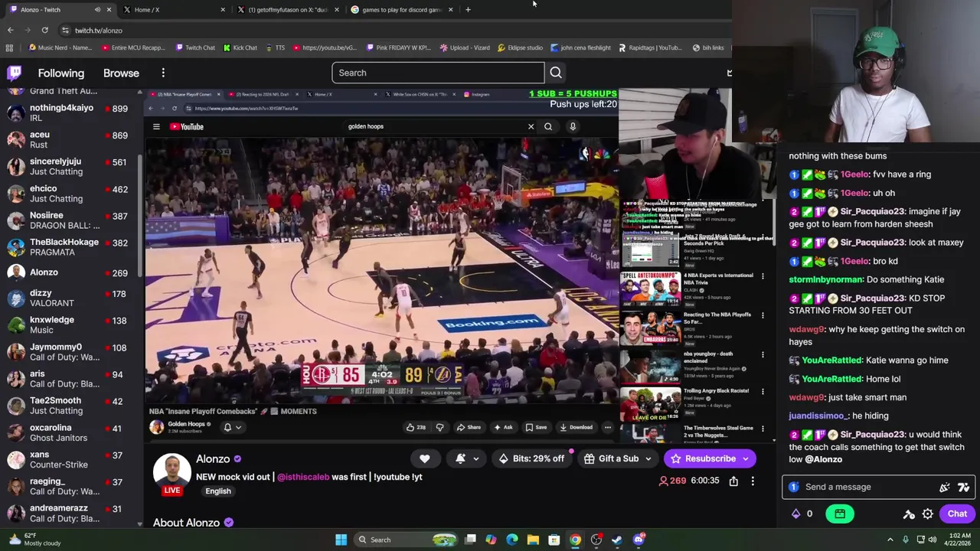The height and width of the screenshot is (551, 980).
Task: Toggle the notification bell for Alonzo
Action: coord(460,458)
